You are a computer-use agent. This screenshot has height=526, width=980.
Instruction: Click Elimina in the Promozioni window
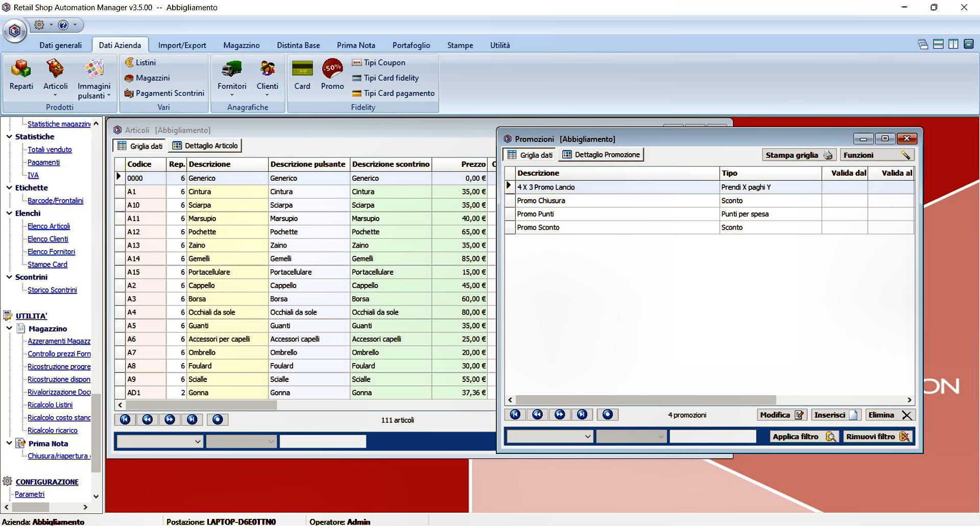tap(890, 415)
